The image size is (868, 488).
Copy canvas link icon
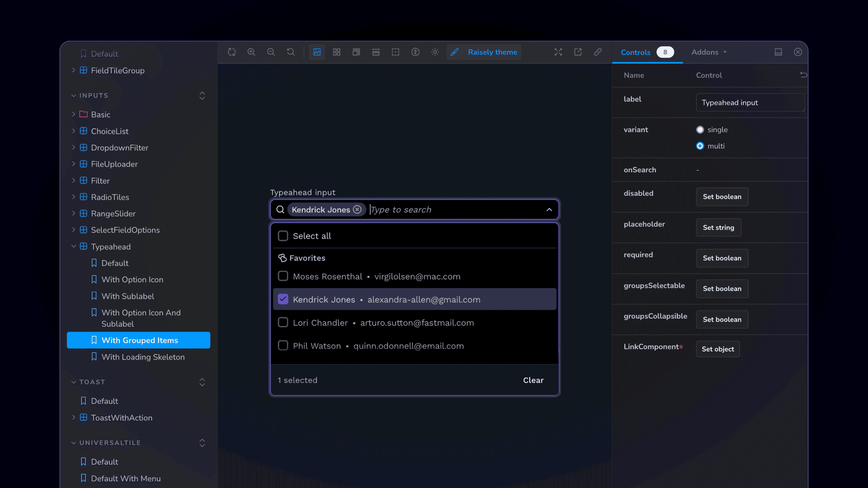tap(598, 52)
